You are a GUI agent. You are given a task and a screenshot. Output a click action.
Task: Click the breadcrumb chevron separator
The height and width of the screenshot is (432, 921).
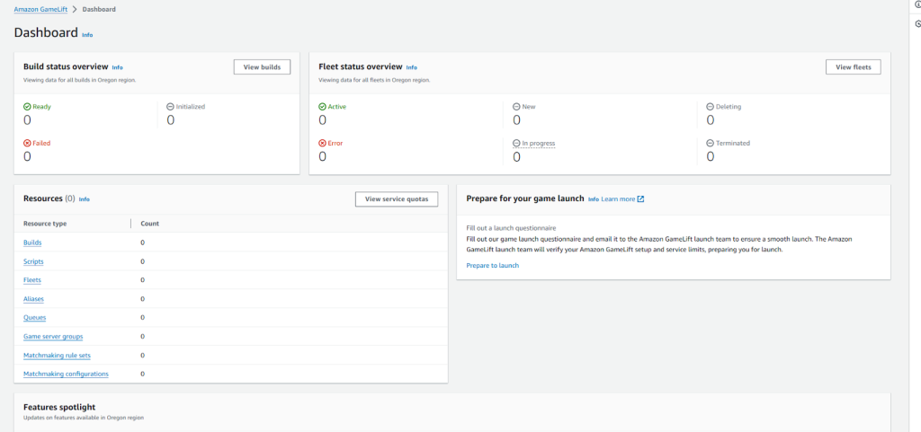click(x=75, y=9)
